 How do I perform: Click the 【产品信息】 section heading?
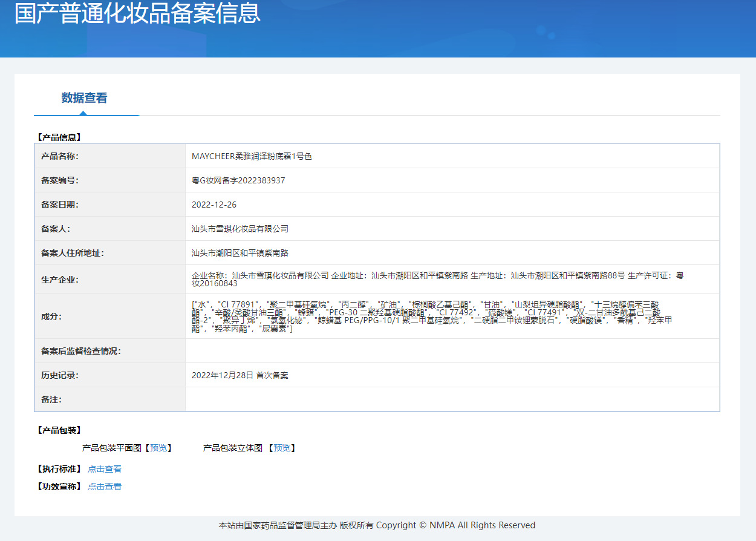coord(59,137)
